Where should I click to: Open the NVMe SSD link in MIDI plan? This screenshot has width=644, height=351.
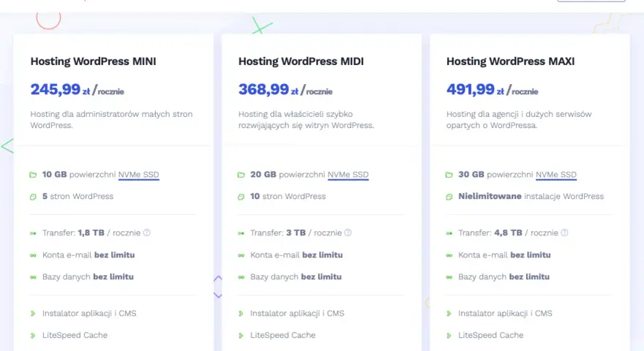tap(348, 175)
